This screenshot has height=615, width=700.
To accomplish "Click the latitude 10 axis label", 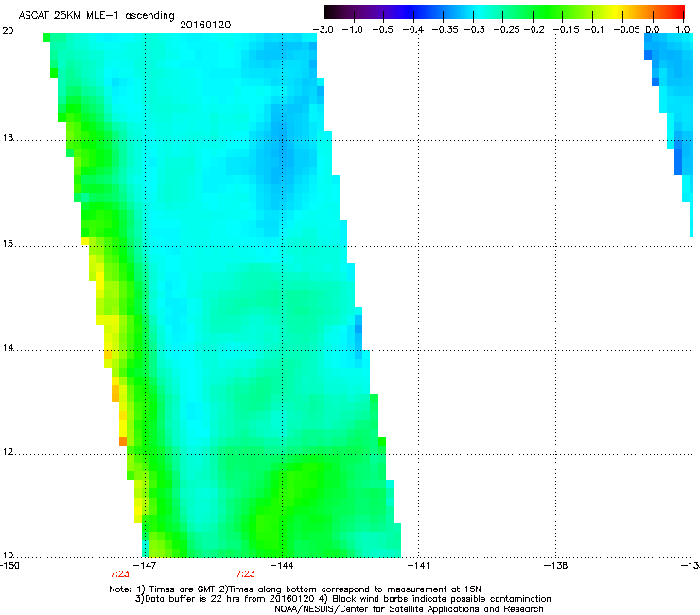I will click(8, 555).
